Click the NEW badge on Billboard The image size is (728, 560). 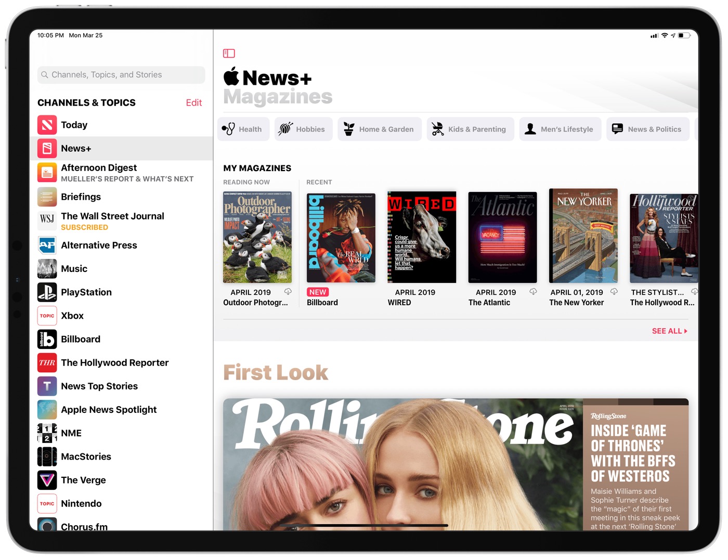click(x=318, y=292)
